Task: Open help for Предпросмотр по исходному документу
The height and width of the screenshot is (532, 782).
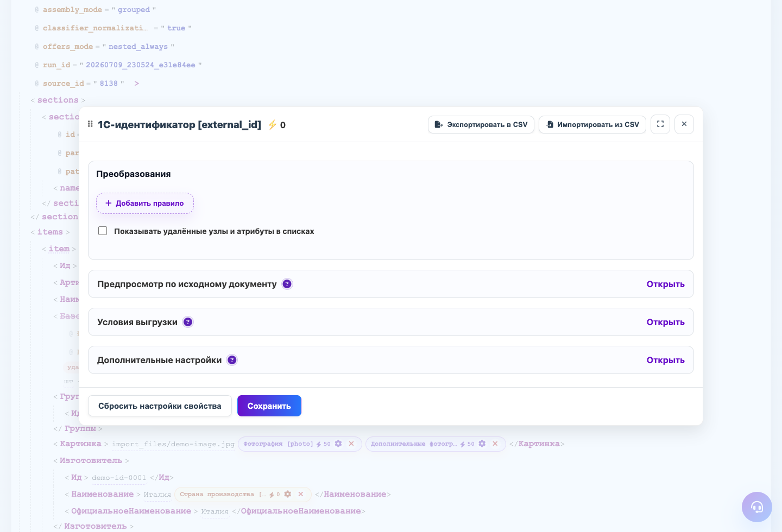Action: click(287, 284)
